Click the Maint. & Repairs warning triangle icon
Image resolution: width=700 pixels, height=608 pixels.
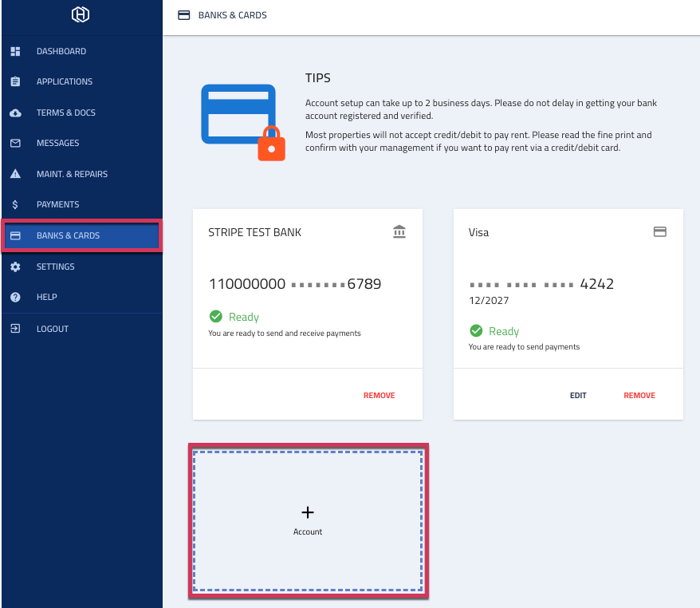(15, 174)
